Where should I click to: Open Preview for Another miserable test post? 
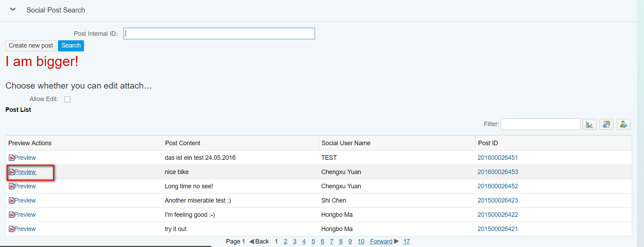(x=25, y=200)
